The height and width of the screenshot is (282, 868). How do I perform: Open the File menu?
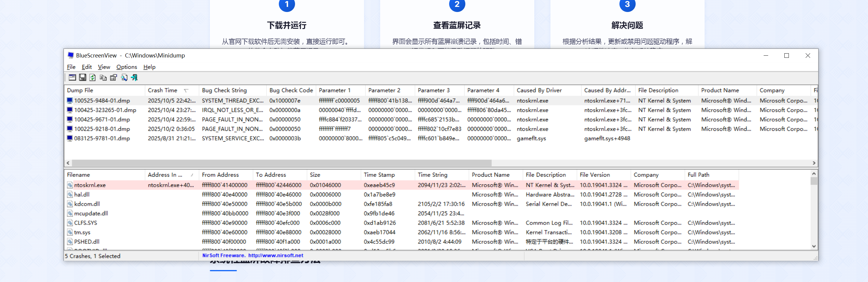(x=71, y=67)
